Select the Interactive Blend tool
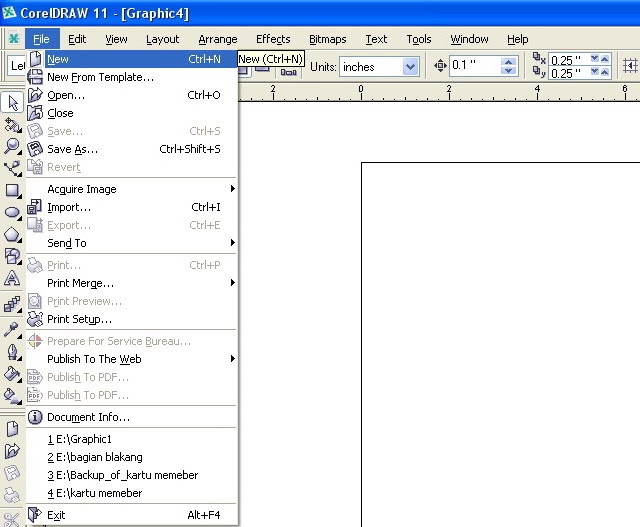This screenshot has height=527, width=640. (13, 305)
